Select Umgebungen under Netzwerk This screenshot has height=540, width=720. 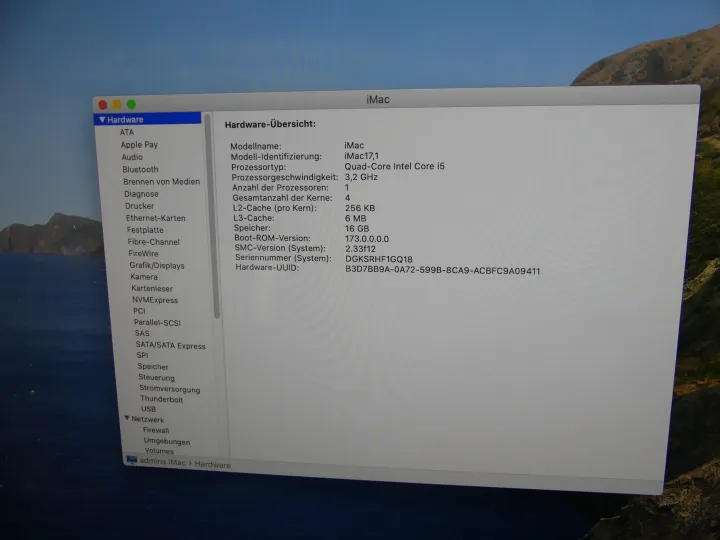(167, 441)
